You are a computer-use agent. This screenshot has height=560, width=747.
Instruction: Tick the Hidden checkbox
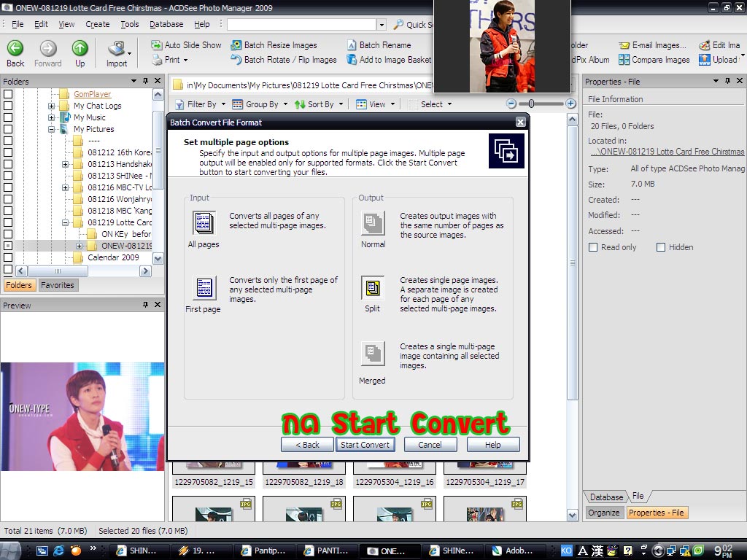[661, 247]
